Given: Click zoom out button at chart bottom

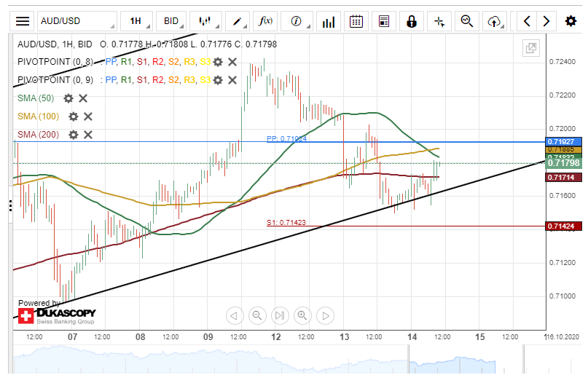Looking at the screenshot, I should tap(257, 315).
